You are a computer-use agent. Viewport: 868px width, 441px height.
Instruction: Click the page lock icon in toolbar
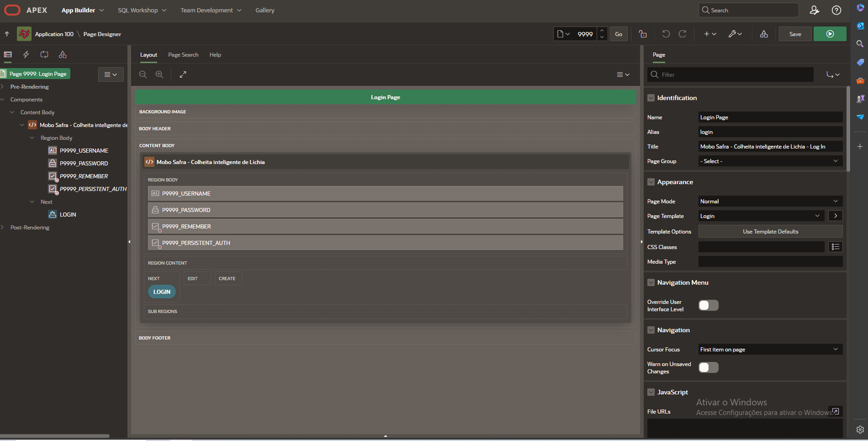[643, 34]
